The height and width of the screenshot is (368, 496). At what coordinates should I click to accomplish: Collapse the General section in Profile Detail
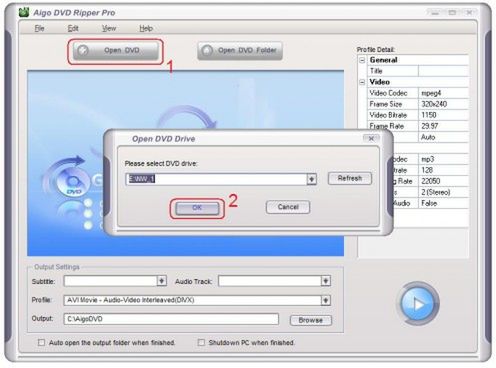point(362,60)
